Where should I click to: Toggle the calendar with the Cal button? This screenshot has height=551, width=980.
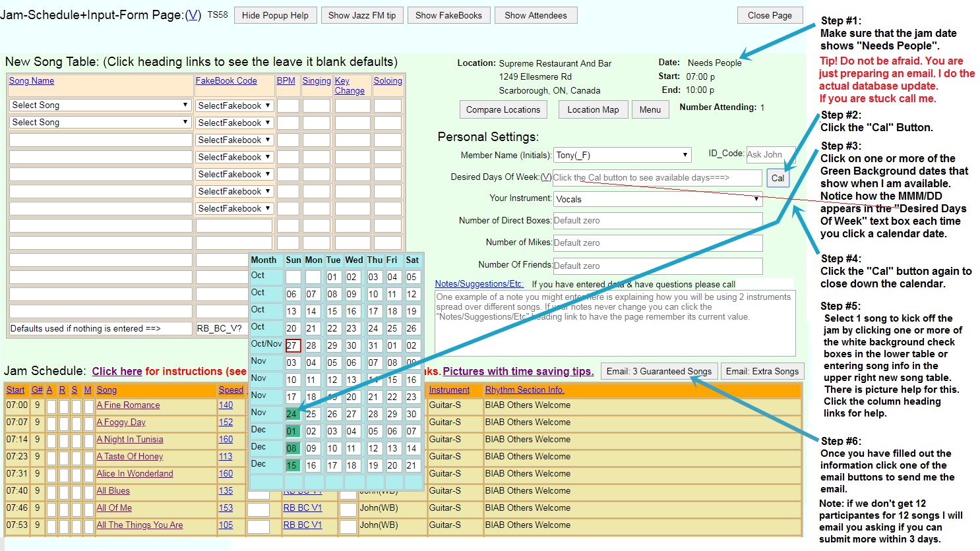point(778,178)
